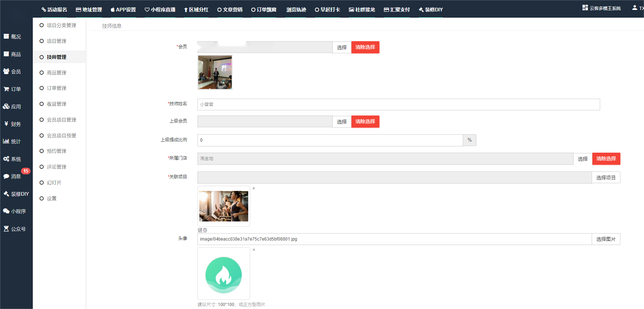Select 评论管理 in the submenu
The image size is (644, 309).
pyautogui.click(x=56, y=167)
